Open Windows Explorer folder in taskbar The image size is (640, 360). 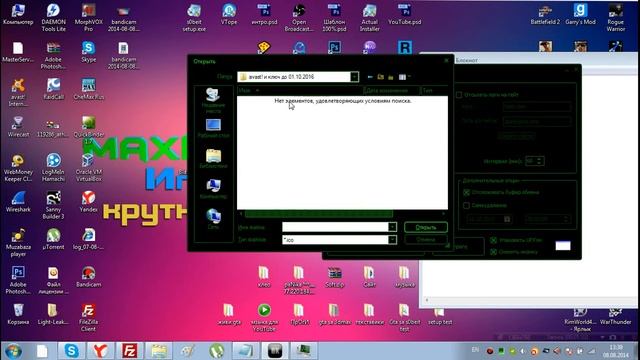[x=159, y=351]
